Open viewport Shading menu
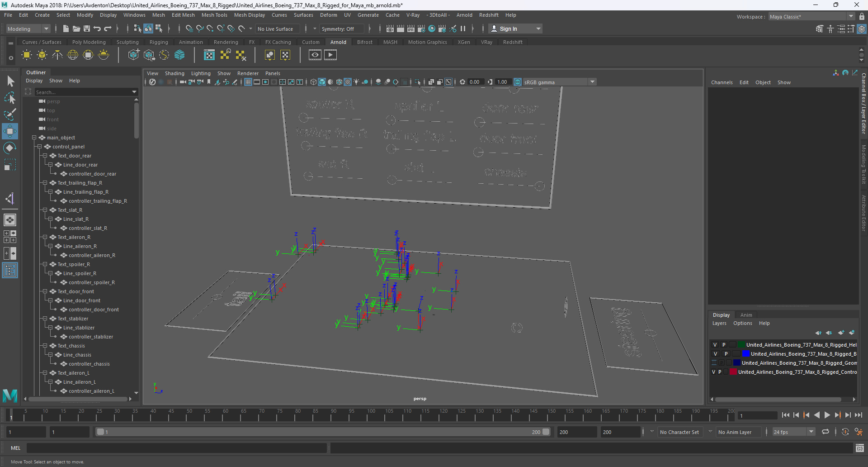Screen dimensions: 868x467 coord(175,73)
